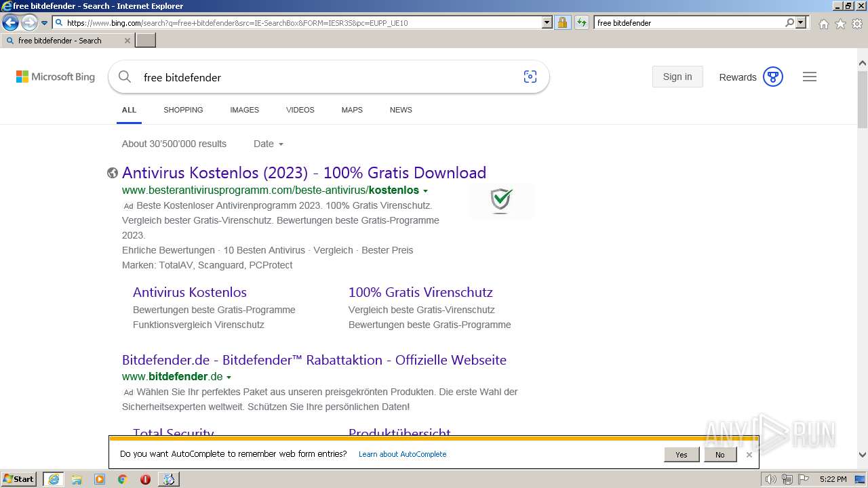Viewport: 868px width, 488px height.
Task: Click the security lock icon
Action: pyautogui.click(x=562, y=22)
